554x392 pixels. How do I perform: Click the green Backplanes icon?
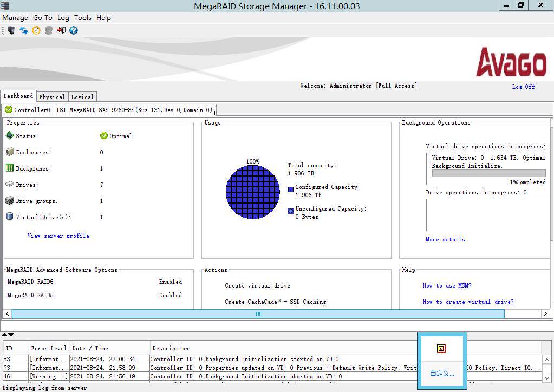click(10, 168)
